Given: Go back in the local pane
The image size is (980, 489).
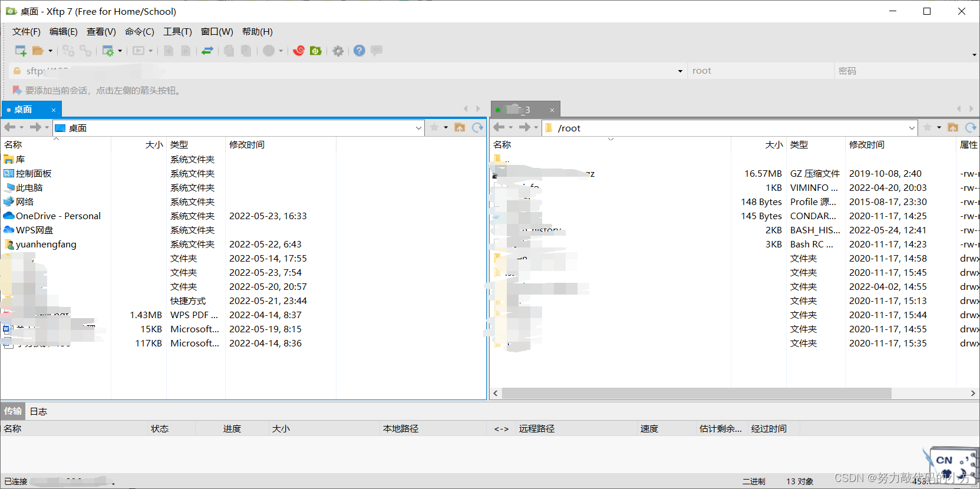Looking at the screenshot, I should click(x=9, y=127).
